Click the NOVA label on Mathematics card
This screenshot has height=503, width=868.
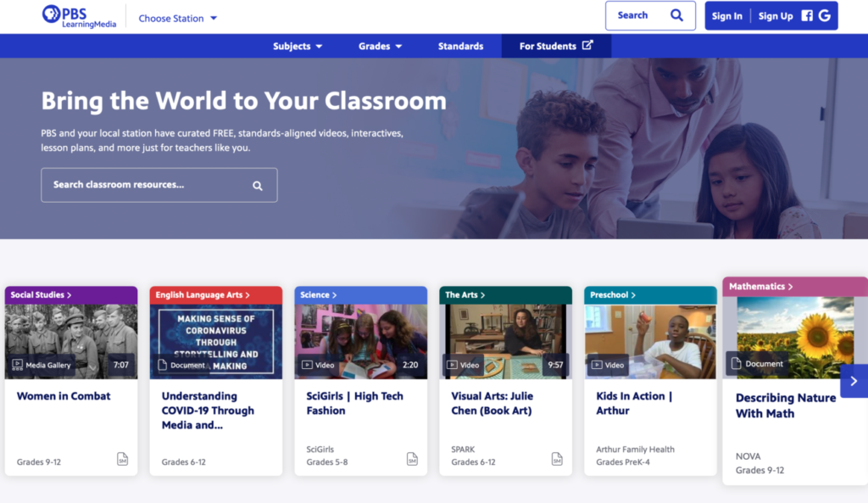tap(748, 456)
